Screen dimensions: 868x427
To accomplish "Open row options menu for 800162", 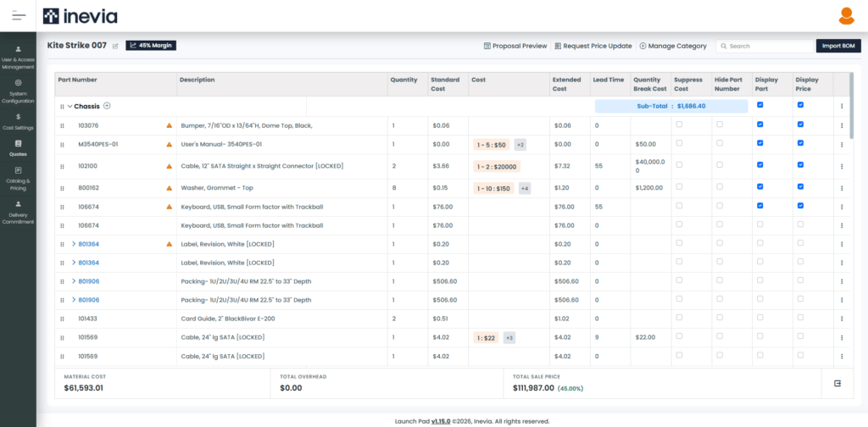I will tap(842, 188).
